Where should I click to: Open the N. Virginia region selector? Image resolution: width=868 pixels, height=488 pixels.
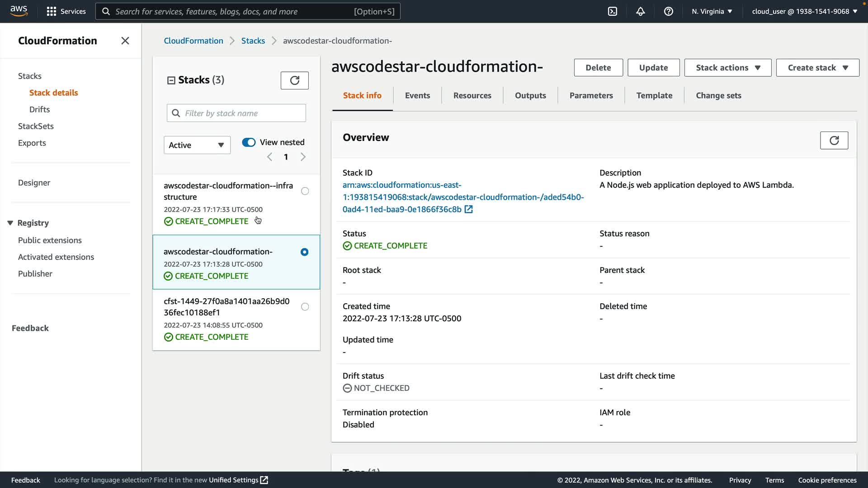point(712,11)
